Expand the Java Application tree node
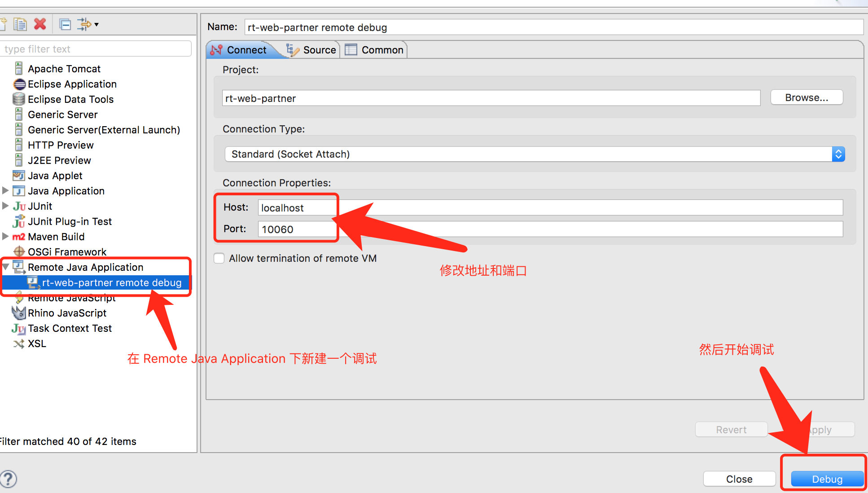868x493 pixels. (x=5, y=190)
